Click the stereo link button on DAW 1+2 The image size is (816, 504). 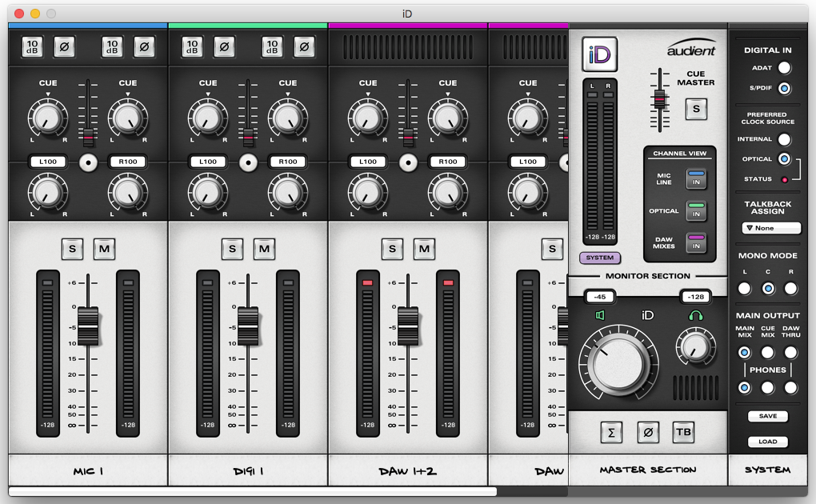(408, 162)
